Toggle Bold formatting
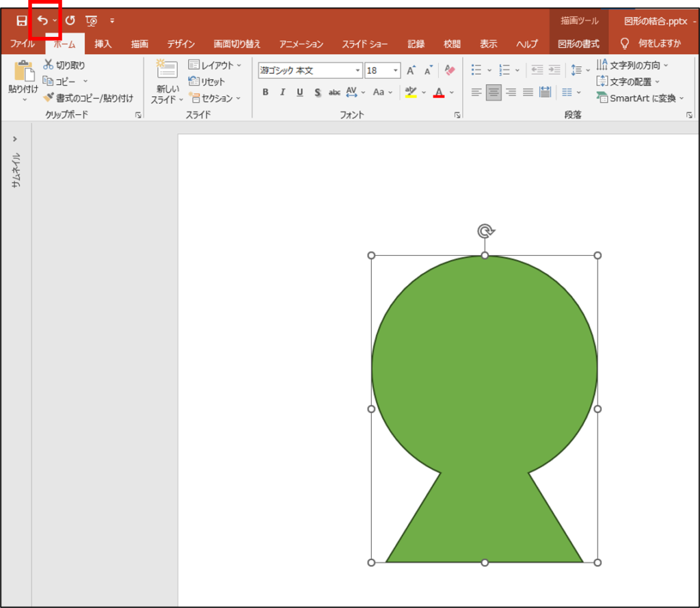This screenshot has height=608, width=700. pyautogui.click(x=265, y=92)
